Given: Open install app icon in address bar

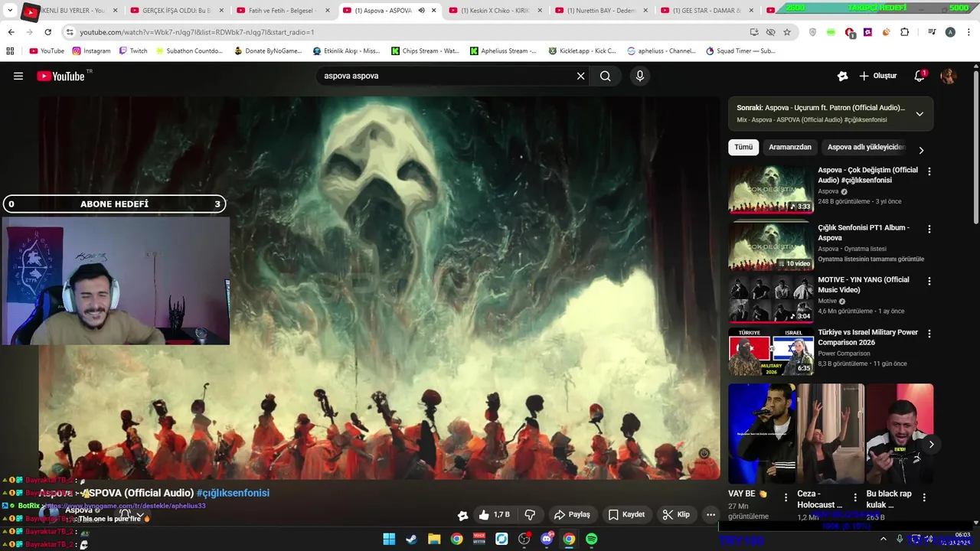Looking at the screenshot, I should click(x=754, y=32).
